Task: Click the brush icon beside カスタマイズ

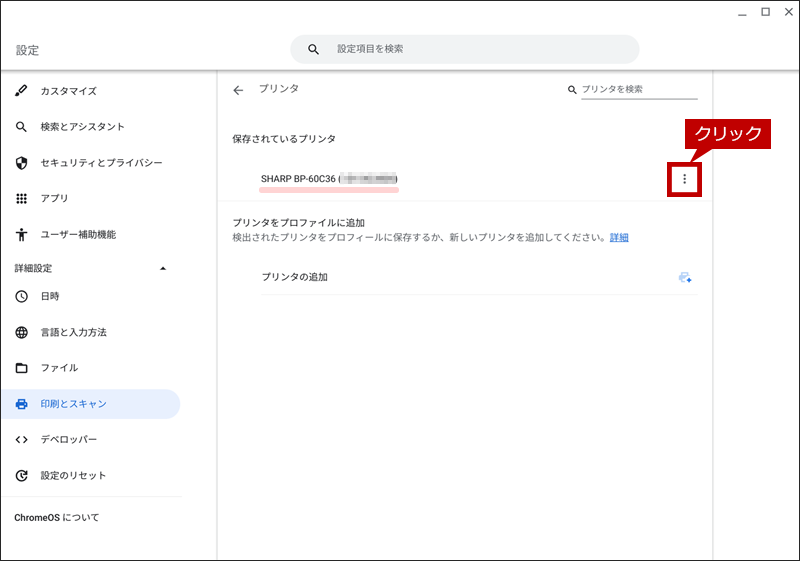Action: tap(21, 91)
